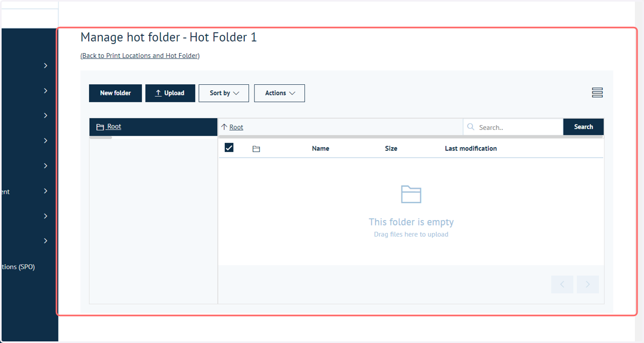
Task: Click the Upload button
Action: 170,93
